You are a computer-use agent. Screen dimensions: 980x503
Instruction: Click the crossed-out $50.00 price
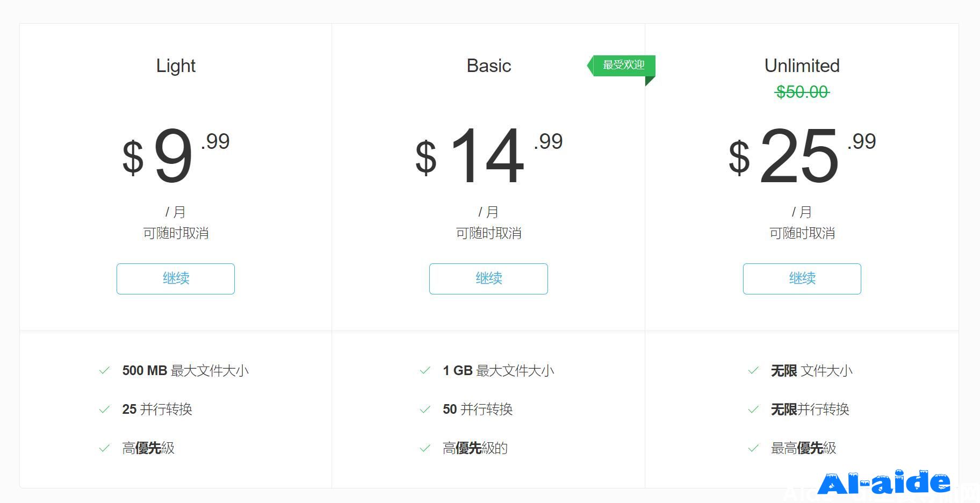coord(802,92)
